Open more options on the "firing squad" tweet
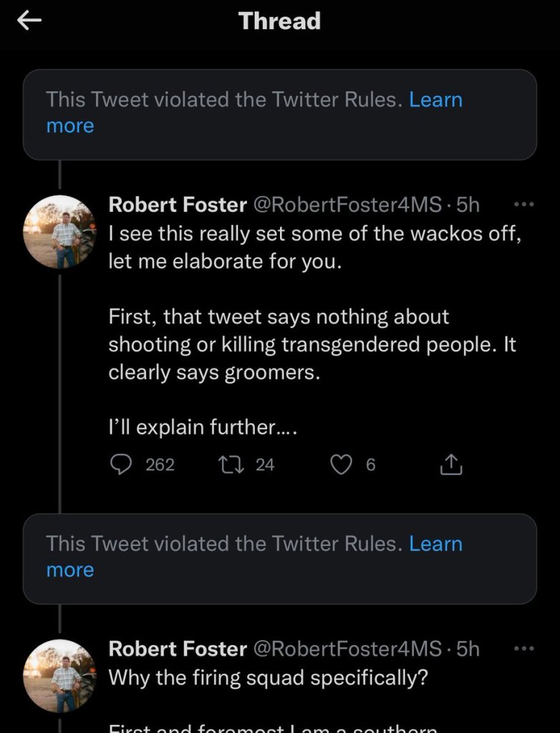The image size is (560, 733). pos(525,649)
